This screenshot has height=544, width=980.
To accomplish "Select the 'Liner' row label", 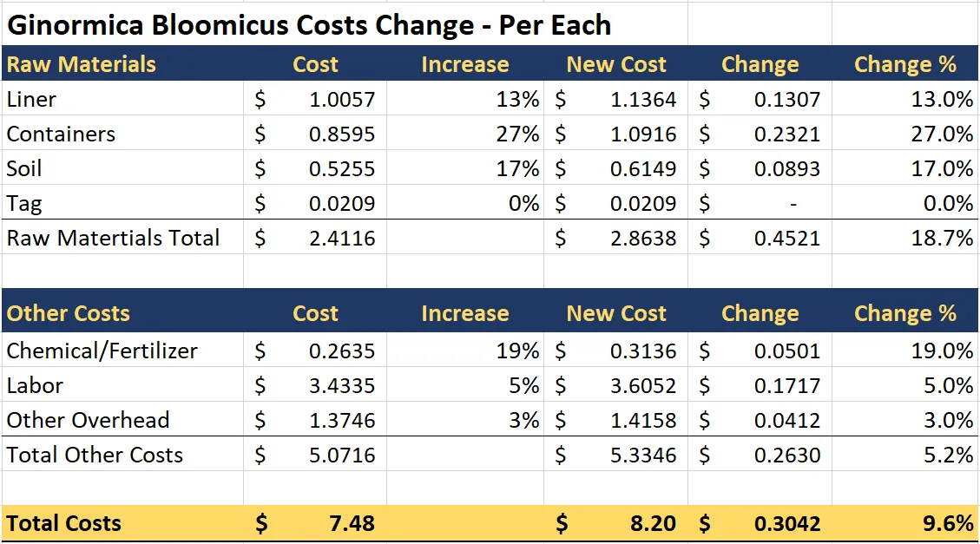I will [x=31, y=99].
